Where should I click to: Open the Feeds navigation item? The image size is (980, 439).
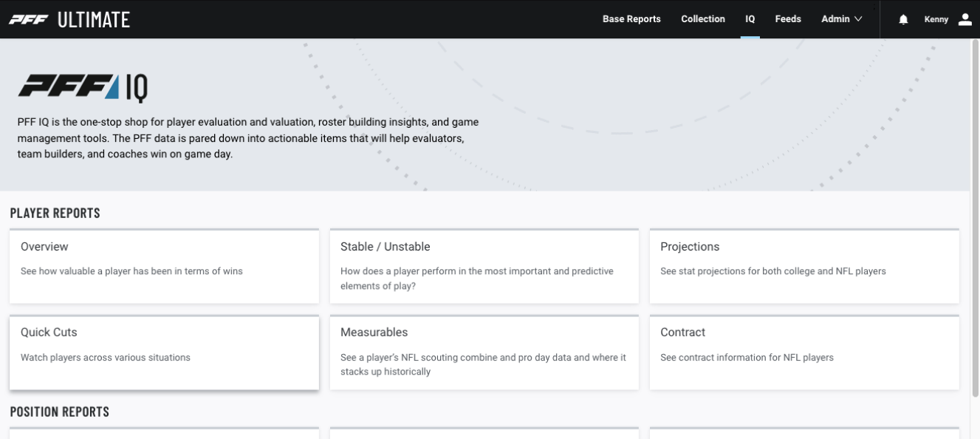(x=788, y=19)
